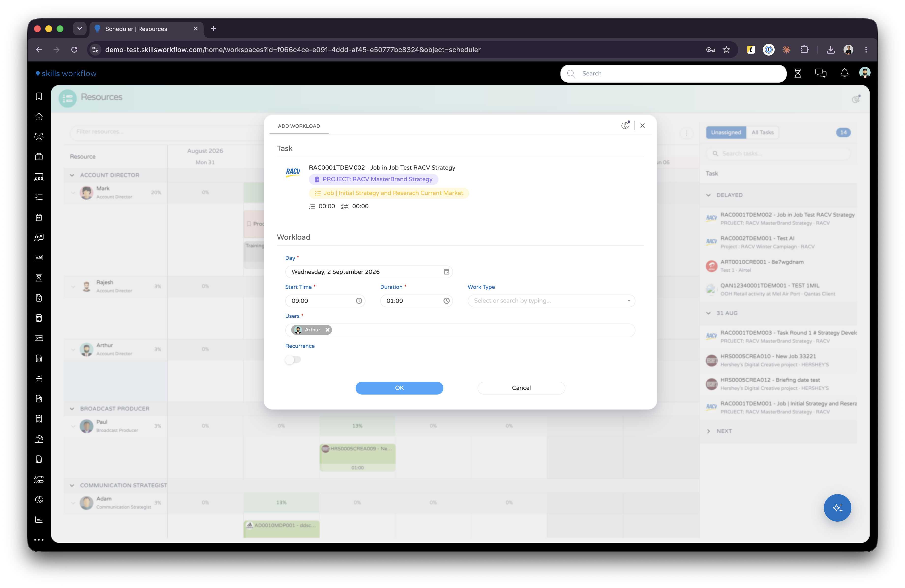The width and height of the screenshot is (905, 588).
Task: Open browser extensions puzzle icon
Action: pos(804,50)
